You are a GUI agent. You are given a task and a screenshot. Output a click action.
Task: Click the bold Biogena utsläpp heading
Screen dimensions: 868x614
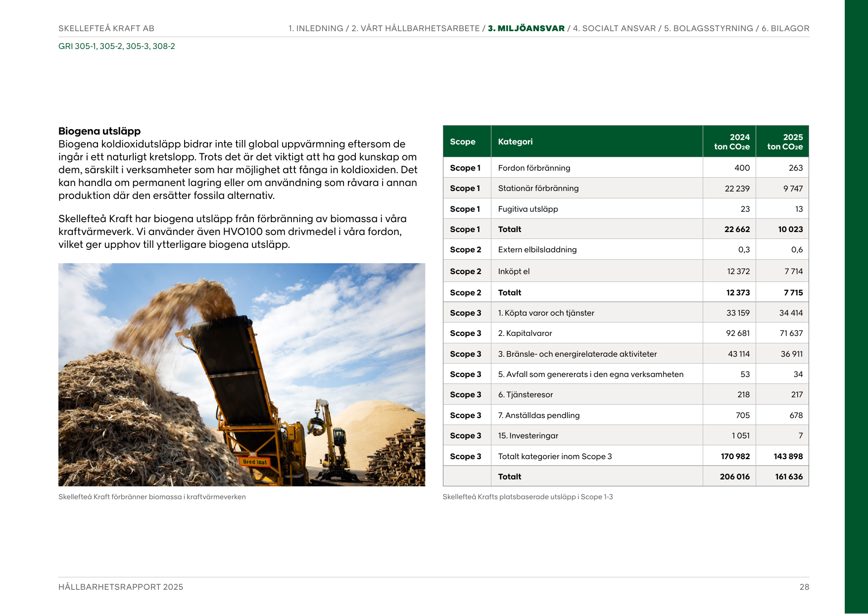pos(99,131)
